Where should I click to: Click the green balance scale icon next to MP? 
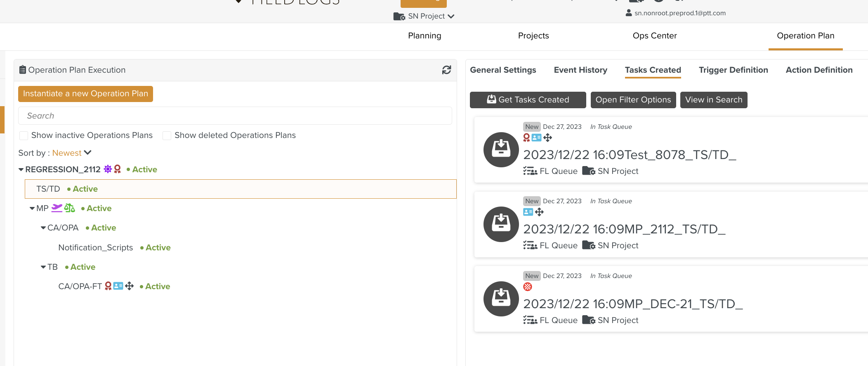[x=70, y=208]
